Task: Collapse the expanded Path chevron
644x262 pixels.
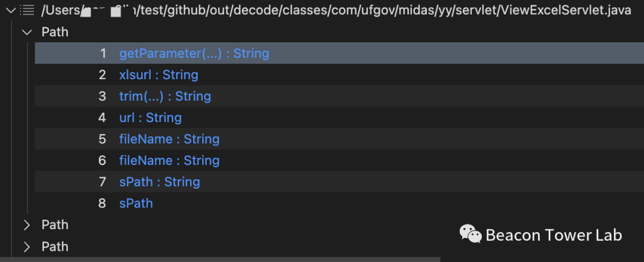Action: click(x=27, y=32)
